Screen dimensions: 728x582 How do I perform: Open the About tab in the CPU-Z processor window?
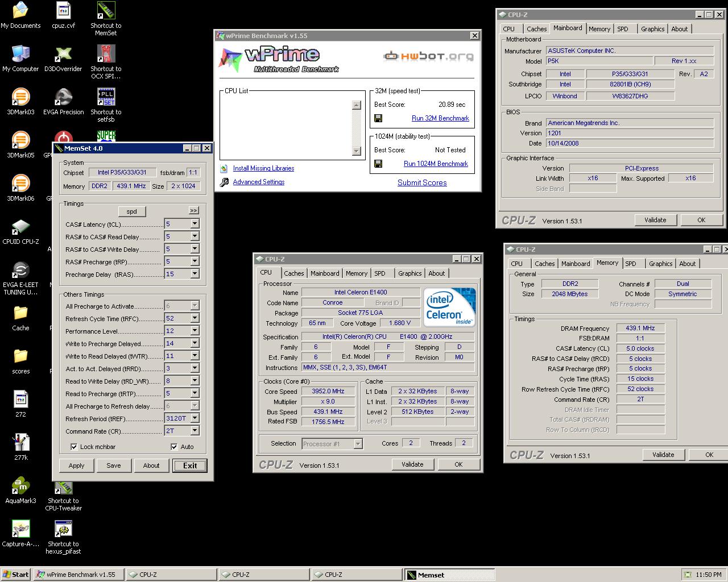(x=436, y=273)
